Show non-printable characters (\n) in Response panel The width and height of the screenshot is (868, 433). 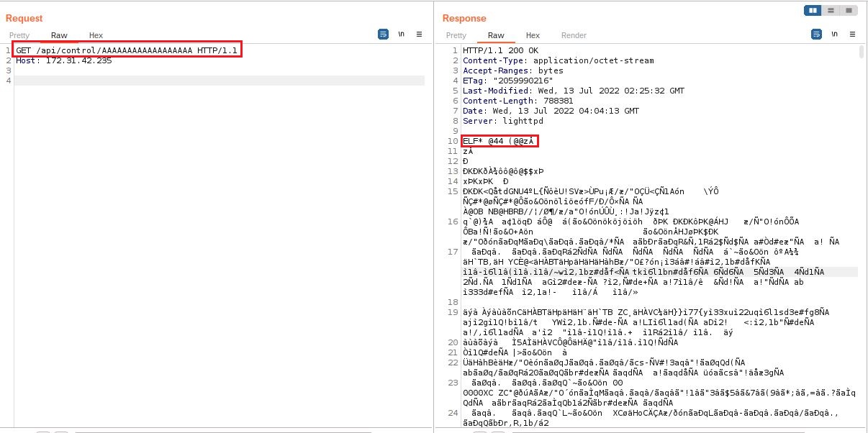pos(834,35)
